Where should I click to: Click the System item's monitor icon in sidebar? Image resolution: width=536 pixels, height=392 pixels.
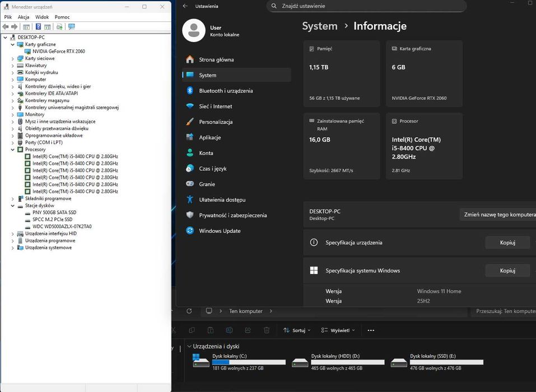point(190,75)
